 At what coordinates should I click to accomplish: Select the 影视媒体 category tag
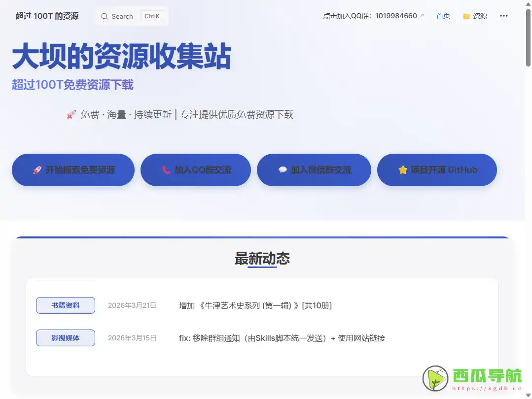65,337
